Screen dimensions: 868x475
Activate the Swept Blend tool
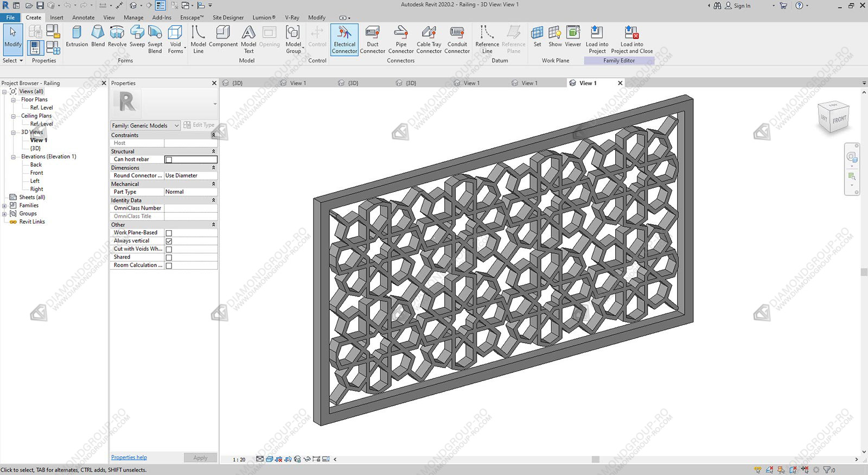tap(155, 40)
